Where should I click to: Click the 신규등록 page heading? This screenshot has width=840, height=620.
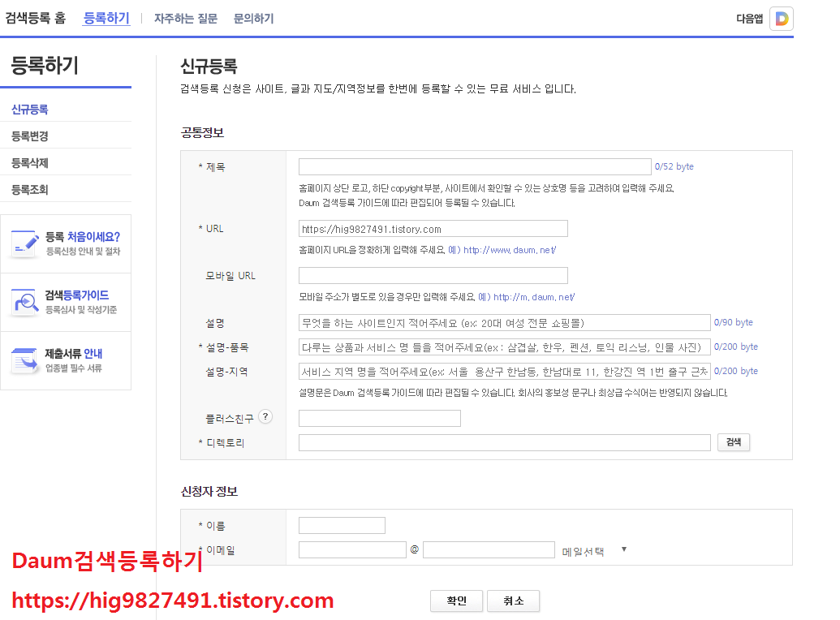pos(209,67)
